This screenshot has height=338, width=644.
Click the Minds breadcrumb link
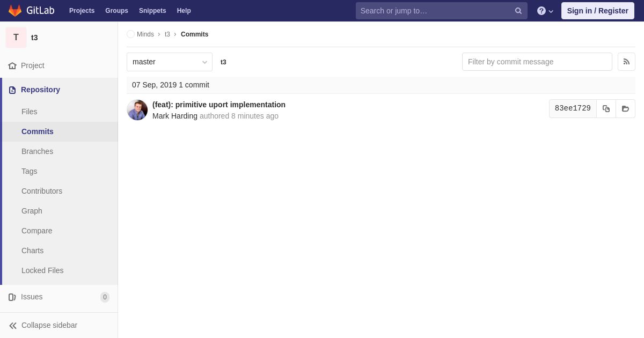(x=145, y=34)
